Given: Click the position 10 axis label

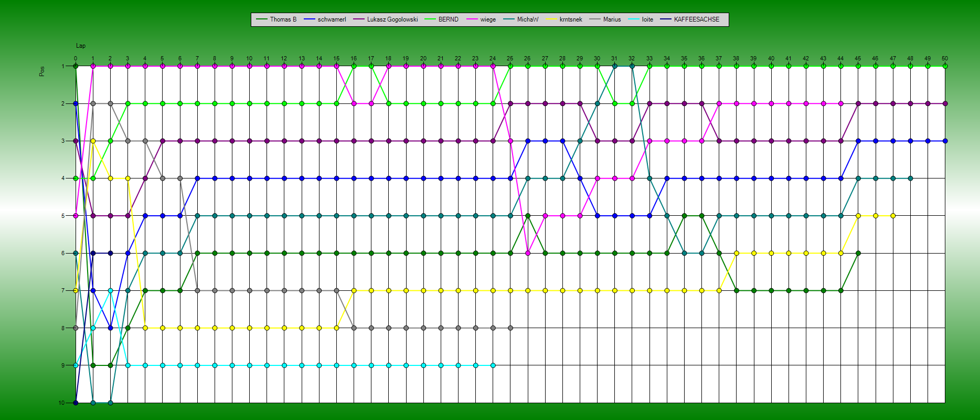Looking at the screenshot, I should click(x=61, y=403).
